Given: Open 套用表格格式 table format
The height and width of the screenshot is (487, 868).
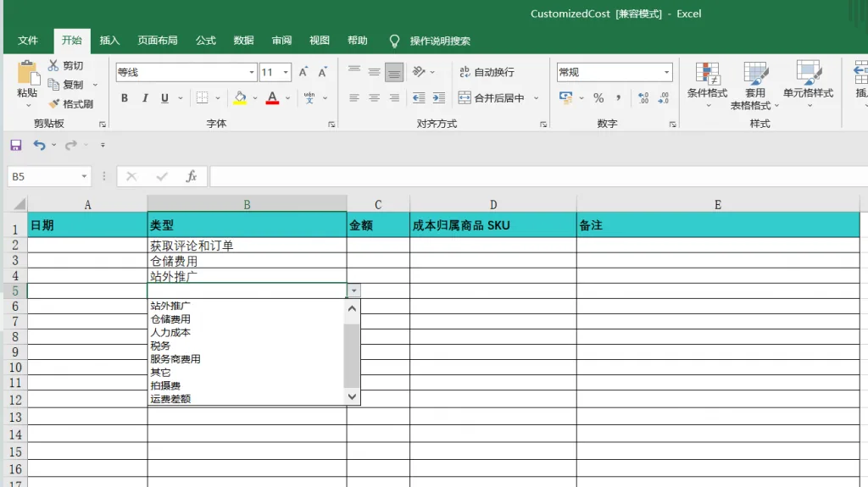Looking at the screenshot, I should pos(755,86).
